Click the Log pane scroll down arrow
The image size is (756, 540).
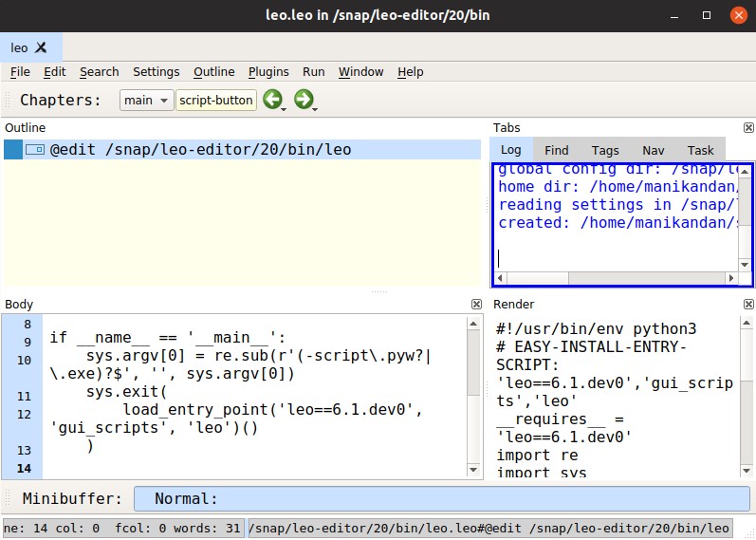[745, 265]
